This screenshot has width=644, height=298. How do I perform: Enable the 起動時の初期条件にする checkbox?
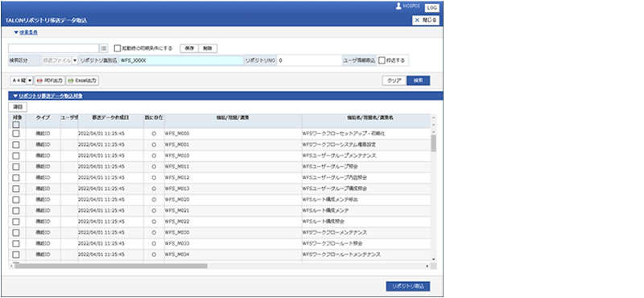point(118,48)
